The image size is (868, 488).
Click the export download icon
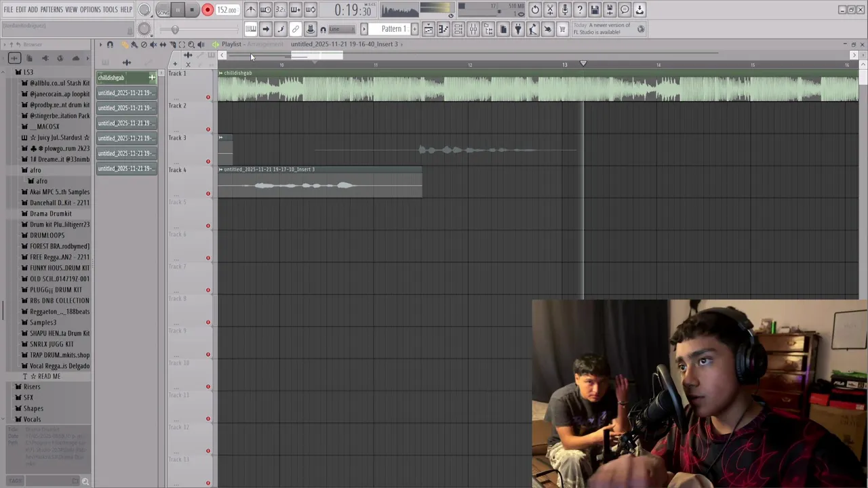pyautogui.click(x=639, y=10)
